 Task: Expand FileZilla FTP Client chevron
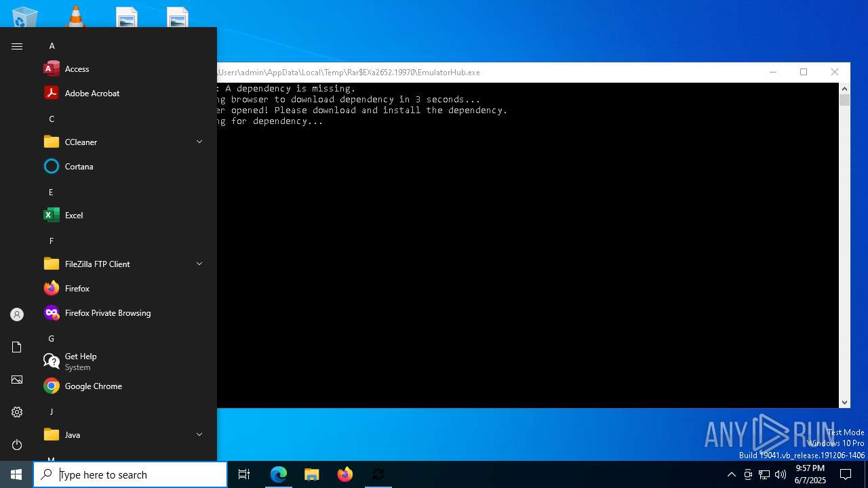pos(199,264)
